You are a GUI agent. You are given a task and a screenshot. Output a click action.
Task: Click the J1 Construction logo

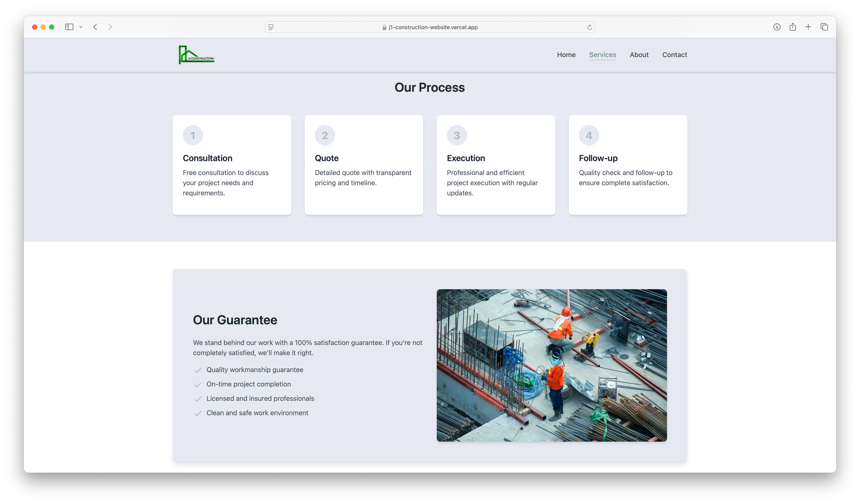pos(197,55)
